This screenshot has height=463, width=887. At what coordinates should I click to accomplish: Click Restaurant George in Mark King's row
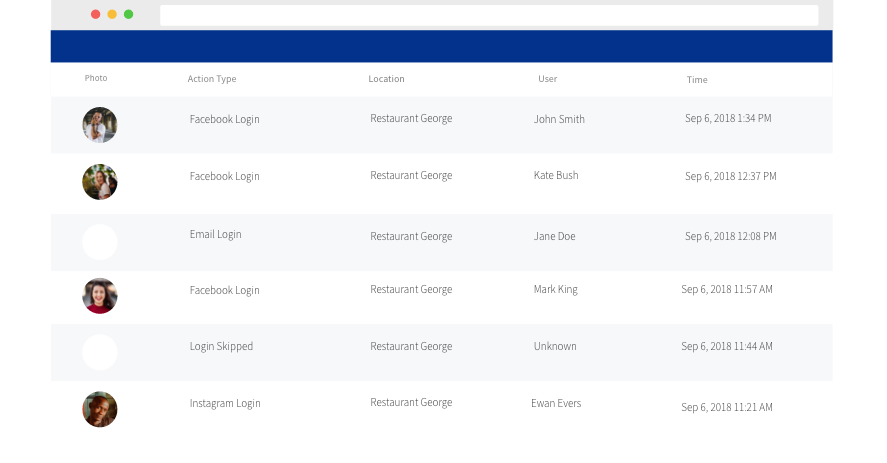click(411, 290)
